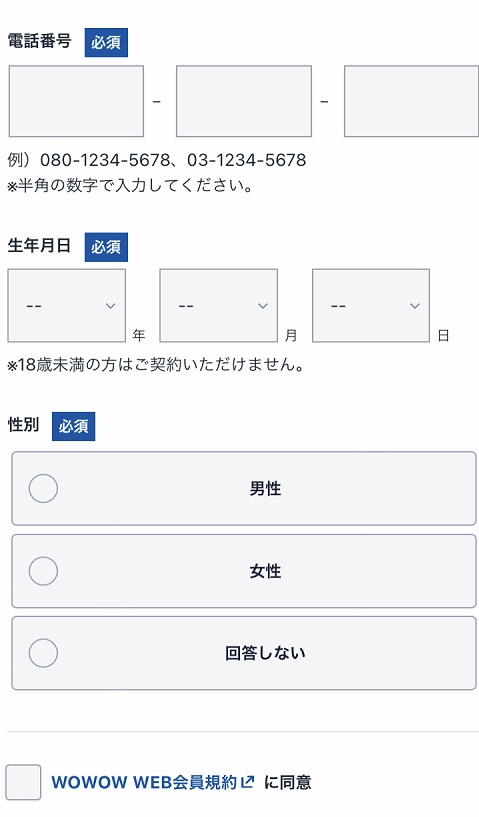Select the 男性 radio button
This screenshot has width=479, height=817.
[43, 488]
